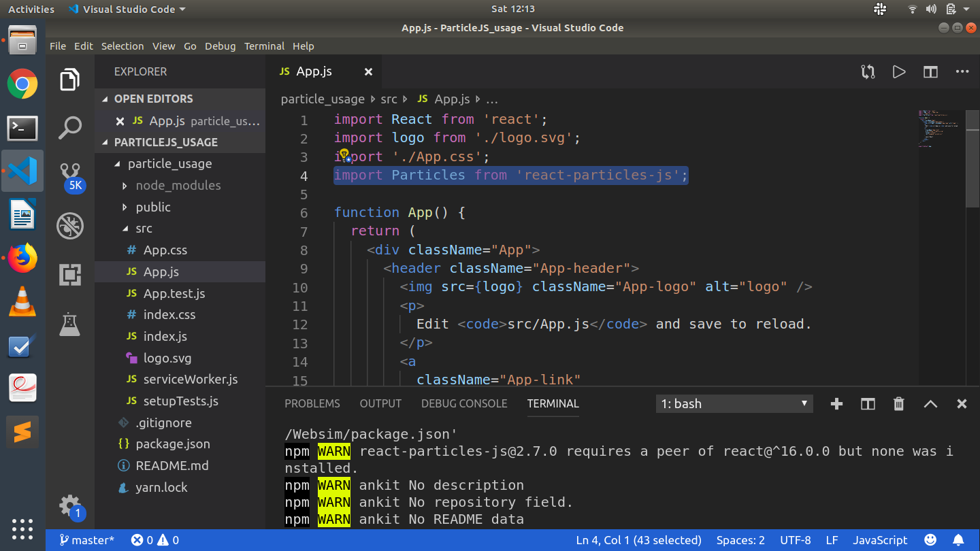Kill terminal with the trash icon

(x=899, y=404)
